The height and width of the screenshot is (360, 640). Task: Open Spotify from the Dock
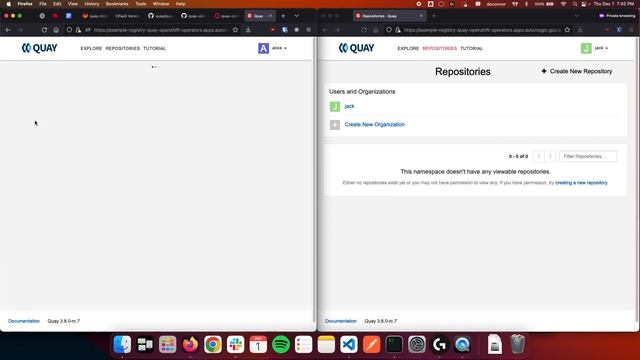tap(281, 344)
